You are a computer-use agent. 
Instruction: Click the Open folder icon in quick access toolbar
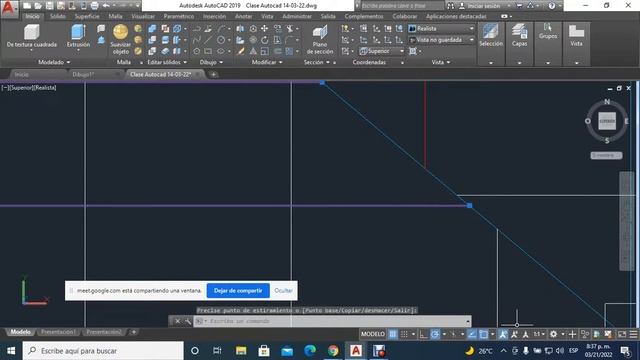pos(38,6)
